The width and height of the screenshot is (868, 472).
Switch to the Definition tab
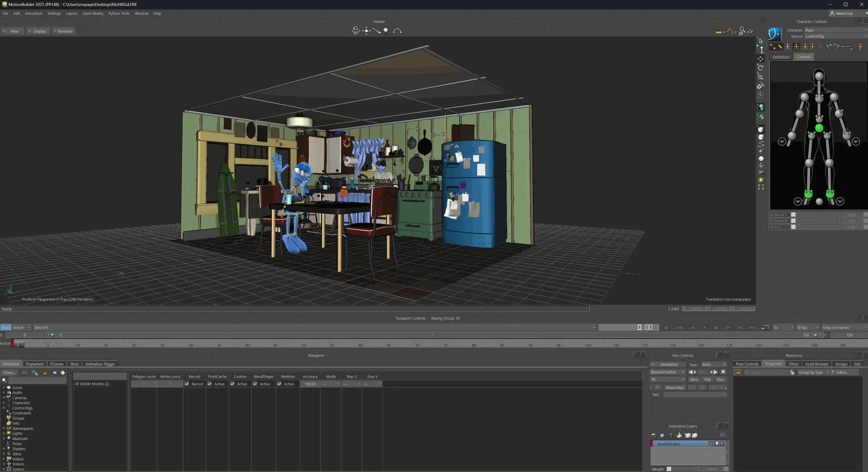tap(781, 57)
